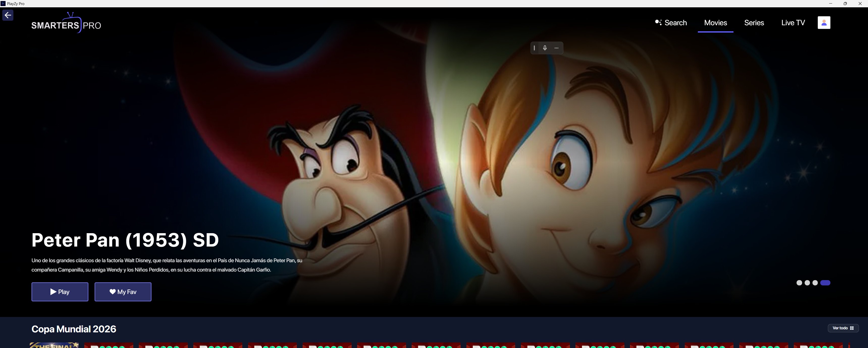
Task: Open the three-dots menu in floating toolbar
Action: point(556,48)
